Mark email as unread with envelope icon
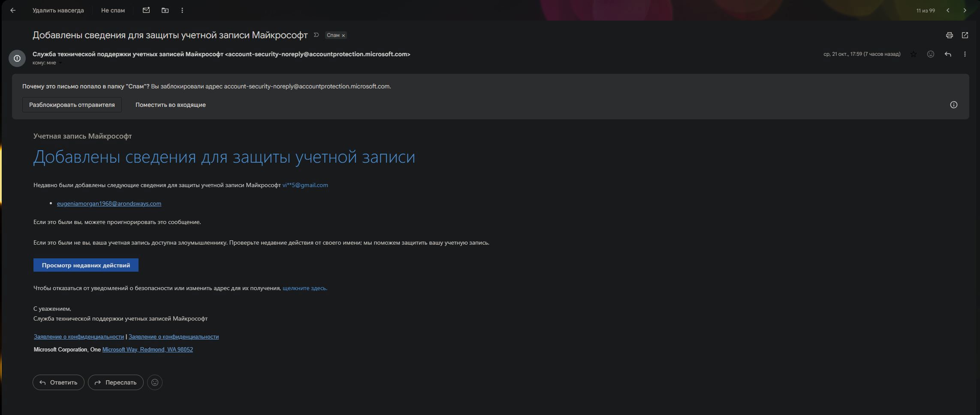The image size is (980, 415). tap(146, 10)
